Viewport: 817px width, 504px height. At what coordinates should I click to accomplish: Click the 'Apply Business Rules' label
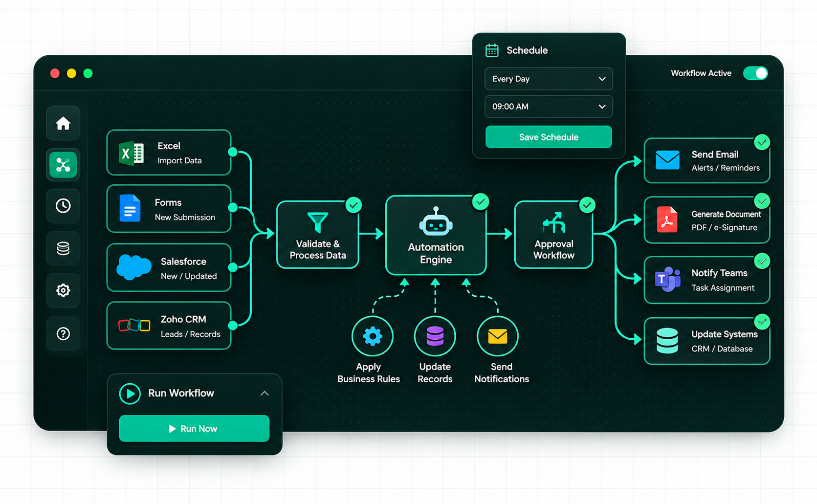pyautogui.click(x=368, y=373)
